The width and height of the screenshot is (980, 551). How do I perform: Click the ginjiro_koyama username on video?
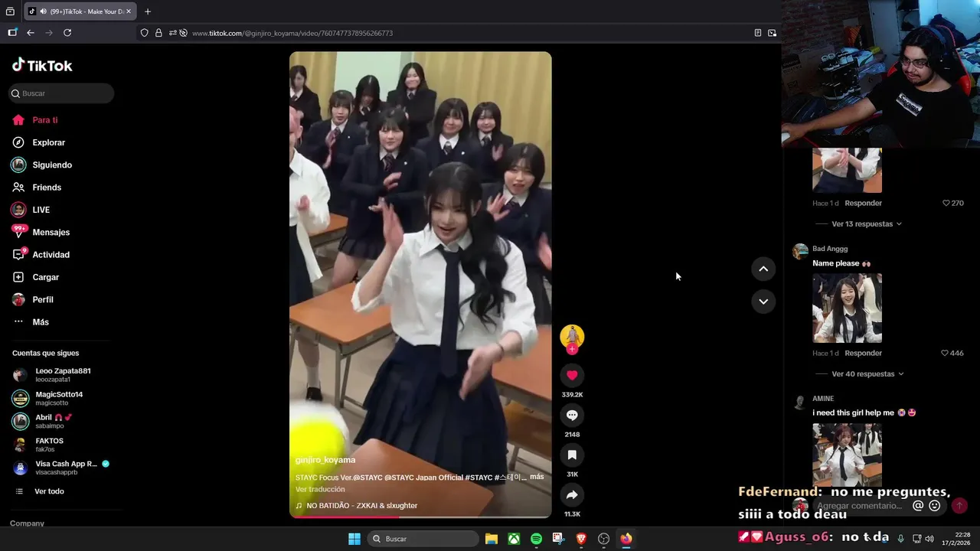pos(325,460)
